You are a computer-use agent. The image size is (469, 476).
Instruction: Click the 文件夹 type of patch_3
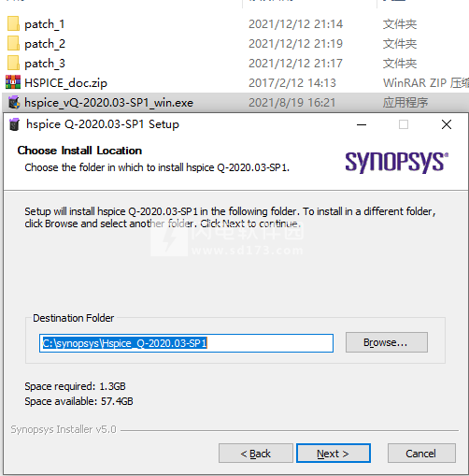400,64
